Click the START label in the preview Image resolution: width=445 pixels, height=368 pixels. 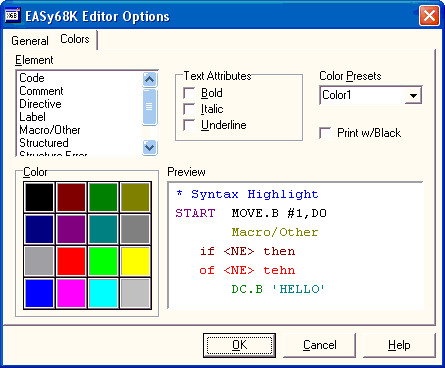[196, 213]
